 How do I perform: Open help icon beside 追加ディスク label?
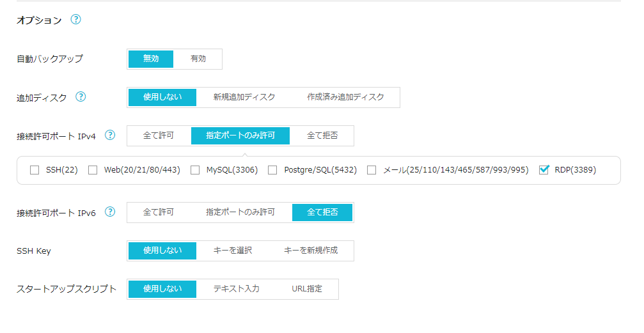(x=81, y=97)
